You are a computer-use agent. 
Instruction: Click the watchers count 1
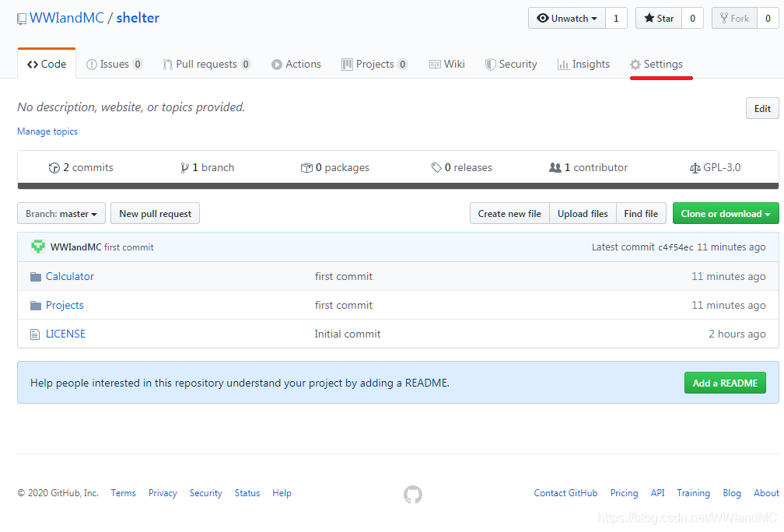616,19
